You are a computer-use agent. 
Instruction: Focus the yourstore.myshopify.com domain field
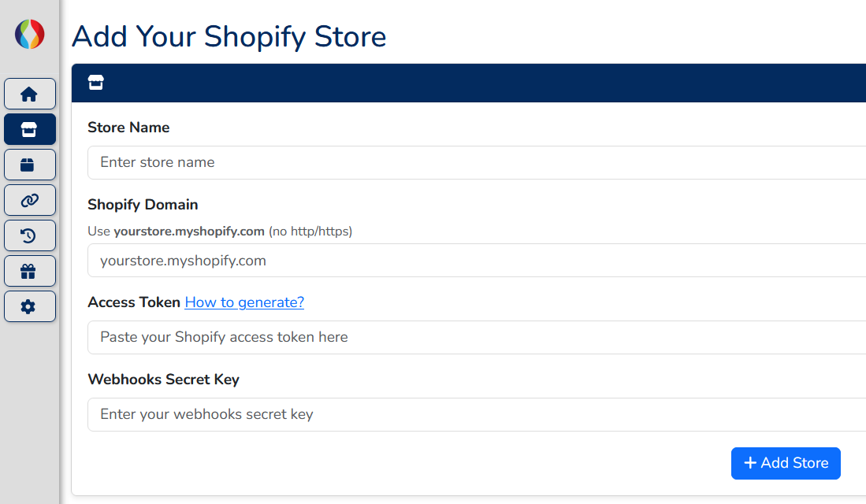pyautogui.click(x=477, y=261)
